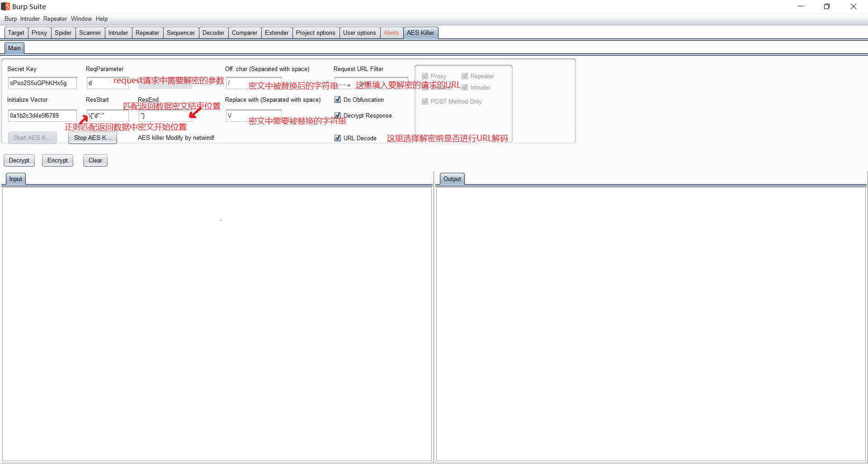Open the Project options tab
The image size is (868, 466).
pyautogui.click(x=316, y=33)
